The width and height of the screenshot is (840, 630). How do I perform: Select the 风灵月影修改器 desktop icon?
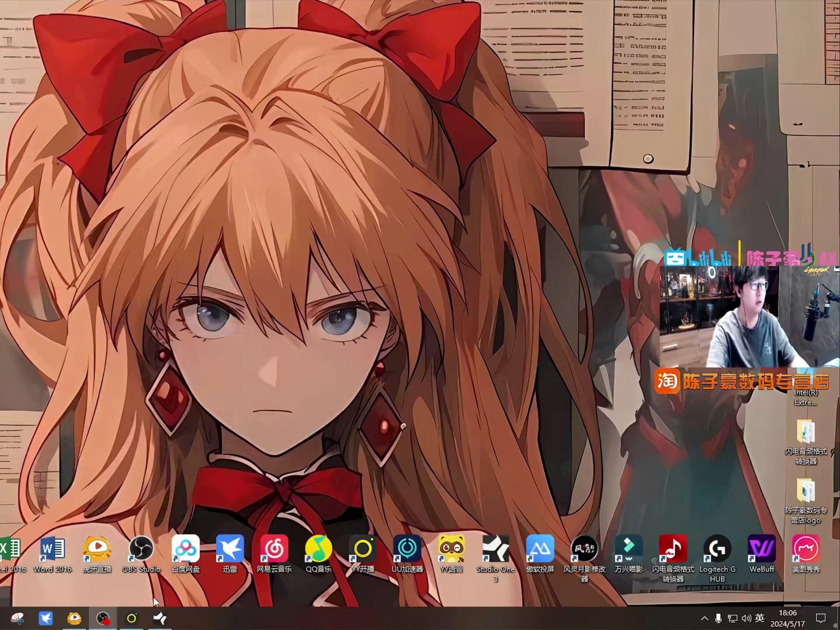(x=584, y=559)
